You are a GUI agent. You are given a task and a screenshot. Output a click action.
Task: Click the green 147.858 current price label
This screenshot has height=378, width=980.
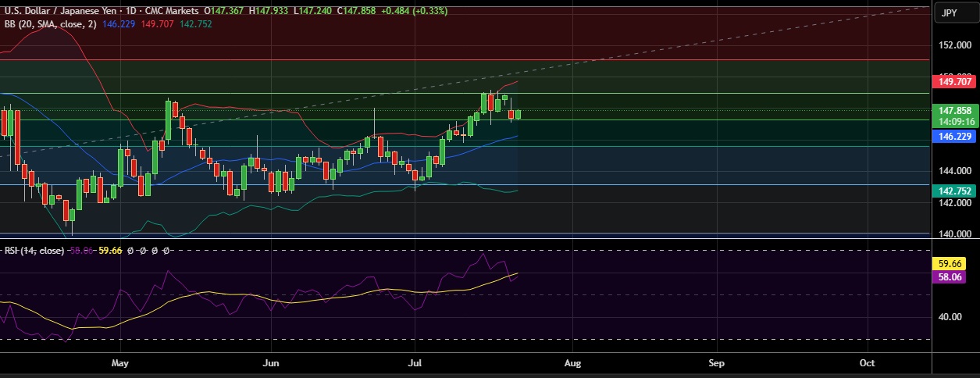954,112
